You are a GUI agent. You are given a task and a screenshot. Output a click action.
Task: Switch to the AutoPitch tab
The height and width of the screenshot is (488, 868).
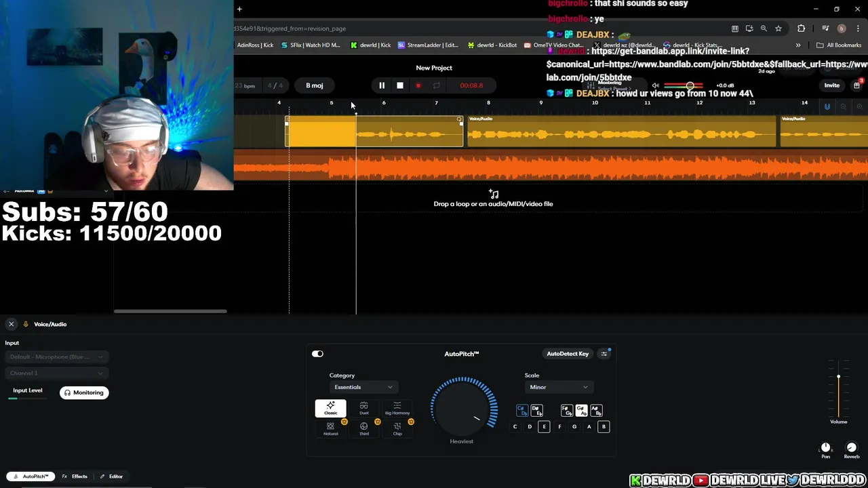(31, 476)
